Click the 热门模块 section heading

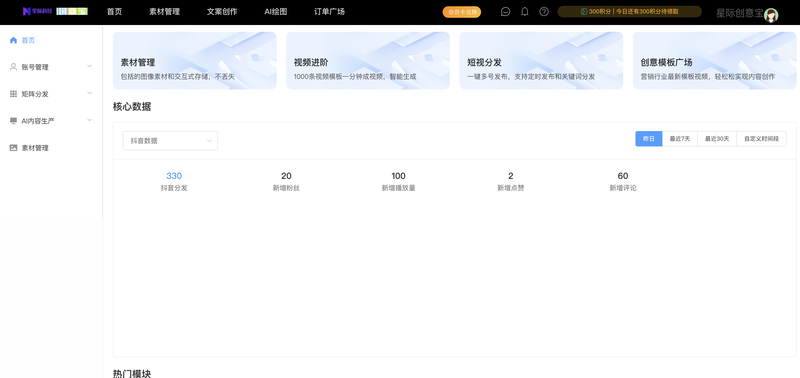[x=132, y=373]
